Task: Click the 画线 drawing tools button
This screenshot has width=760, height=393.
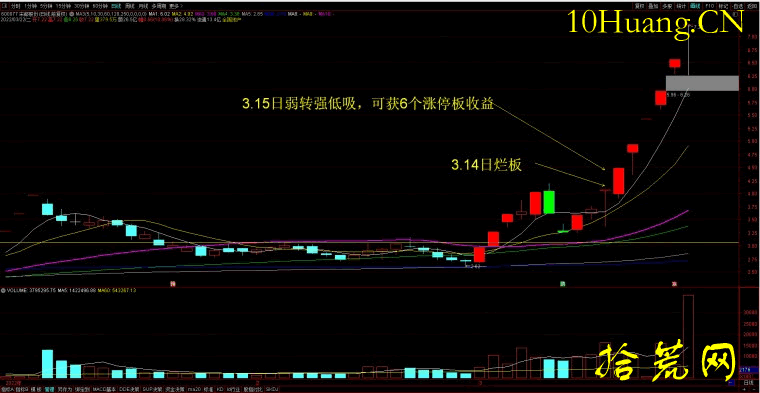Action: coord(695,6)
